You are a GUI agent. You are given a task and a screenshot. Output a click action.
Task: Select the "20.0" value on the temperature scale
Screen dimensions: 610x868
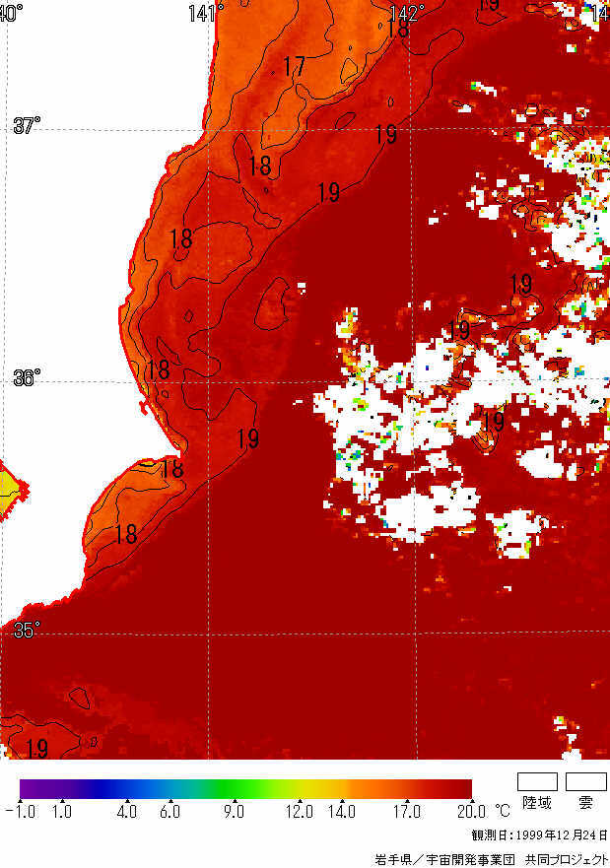coord(472,812)
